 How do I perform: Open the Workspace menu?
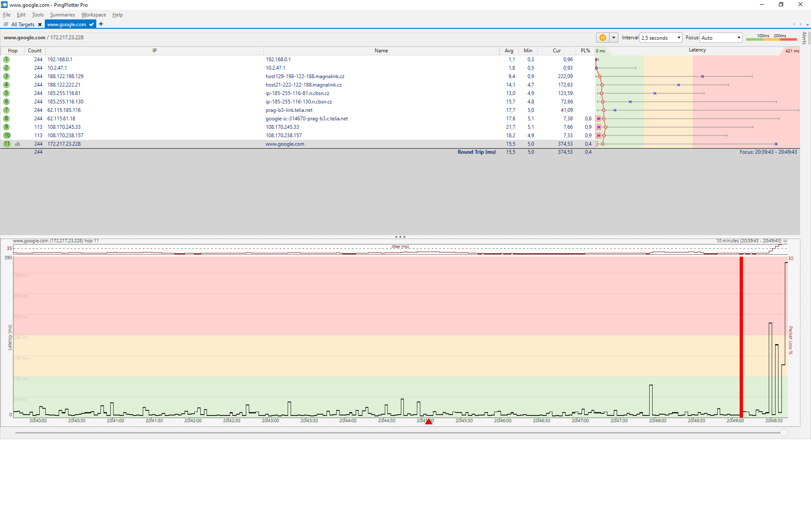[93, 15]
